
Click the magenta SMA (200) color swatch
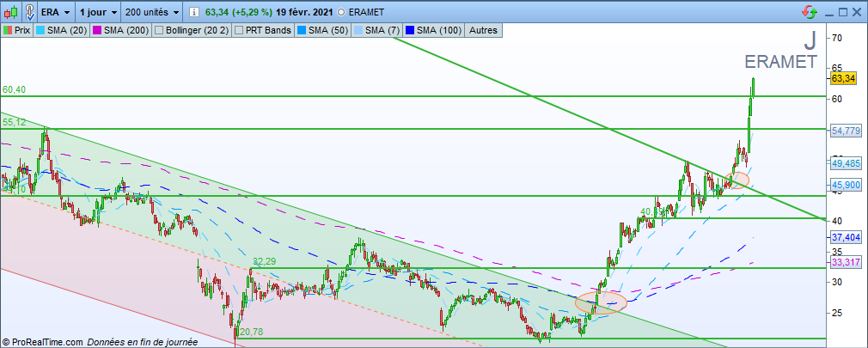[x=96, y=30]
